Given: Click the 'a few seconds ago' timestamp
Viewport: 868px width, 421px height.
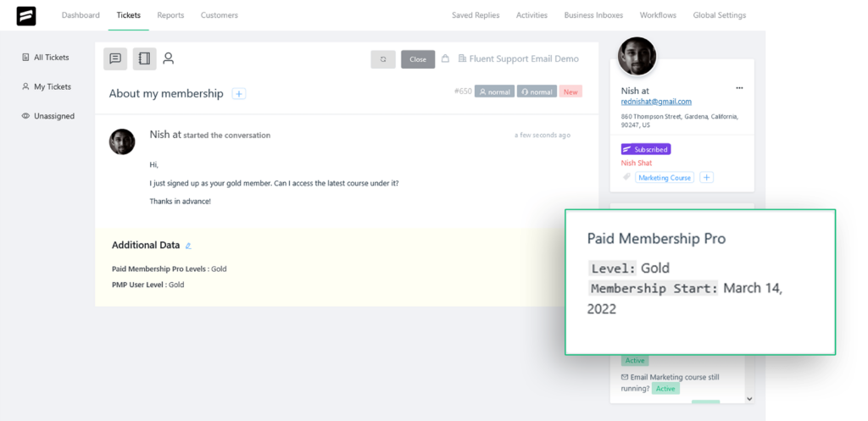Looking at the screenshot, I should (542, 135).
